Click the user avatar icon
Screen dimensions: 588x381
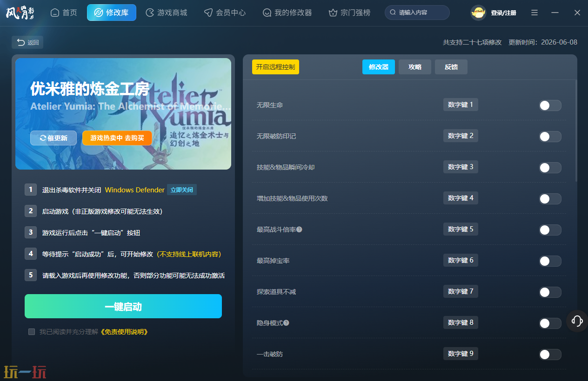tap(478, 13)
